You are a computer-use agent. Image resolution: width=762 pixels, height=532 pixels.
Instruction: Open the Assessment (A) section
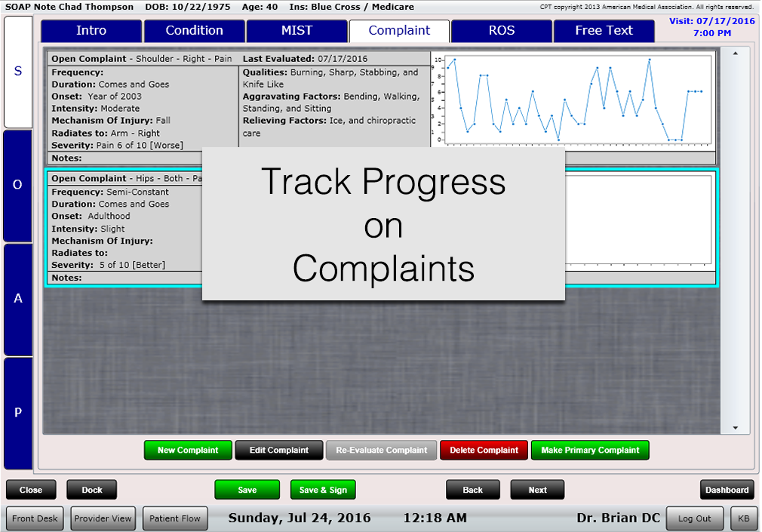pos(17,297)
